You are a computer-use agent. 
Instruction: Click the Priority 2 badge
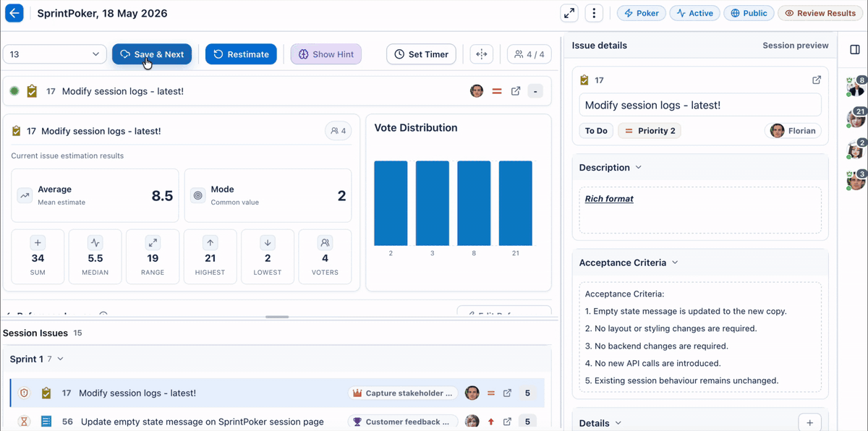pos(650,131)
